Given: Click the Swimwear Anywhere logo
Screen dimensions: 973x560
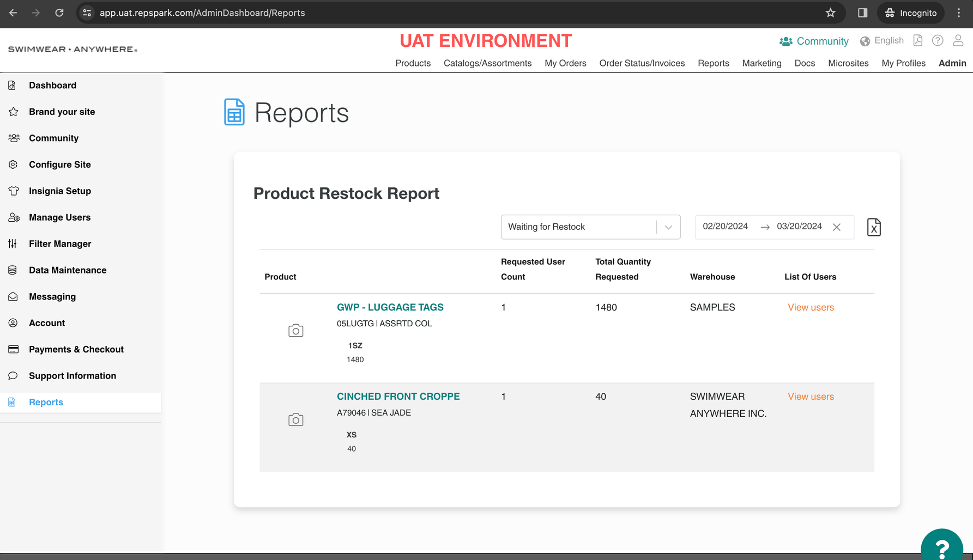Looking at the screenshot, I should pyautogui.click(x=72, y=49).
